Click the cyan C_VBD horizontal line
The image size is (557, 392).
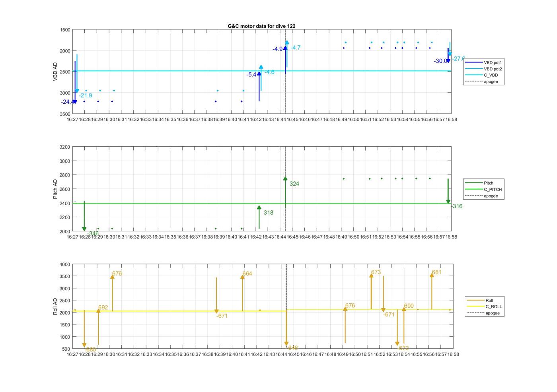pyautogui.click(x=262, y=71)
